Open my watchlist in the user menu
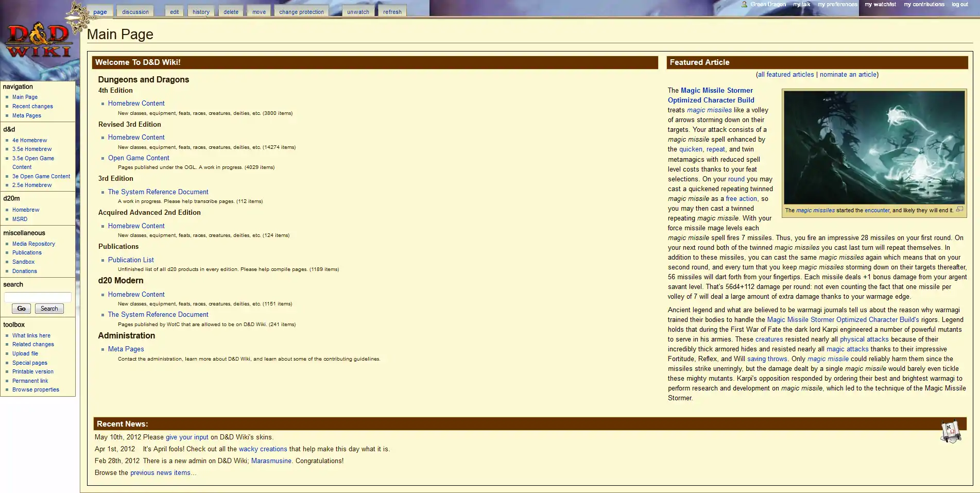Viewport: 980px width, 493px height. click(x=880, y=4)
